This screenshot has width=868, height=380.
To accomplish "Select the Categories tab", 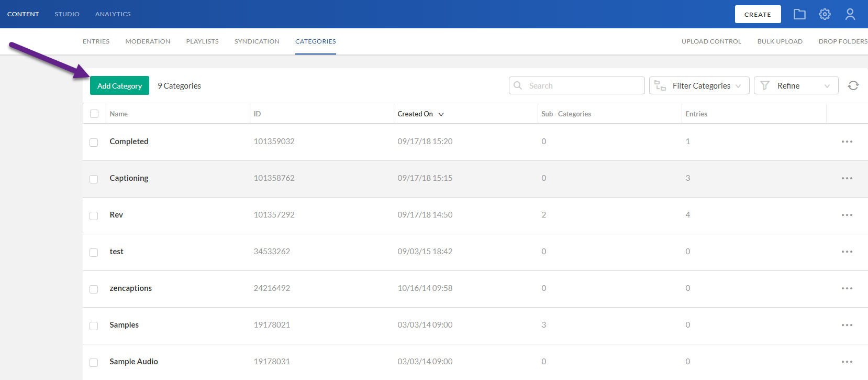I will point(316,41).
